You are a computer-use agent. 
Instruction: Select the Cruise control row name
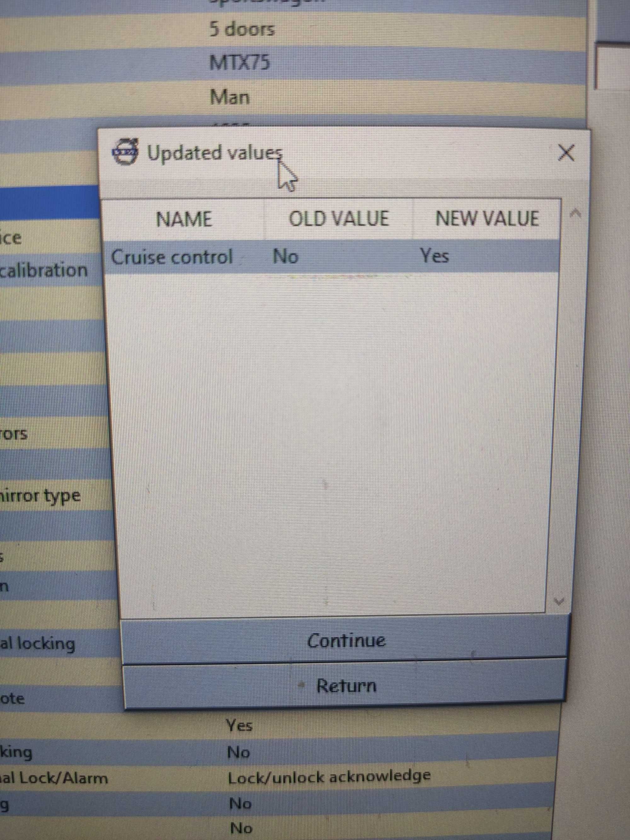point(172,257)
